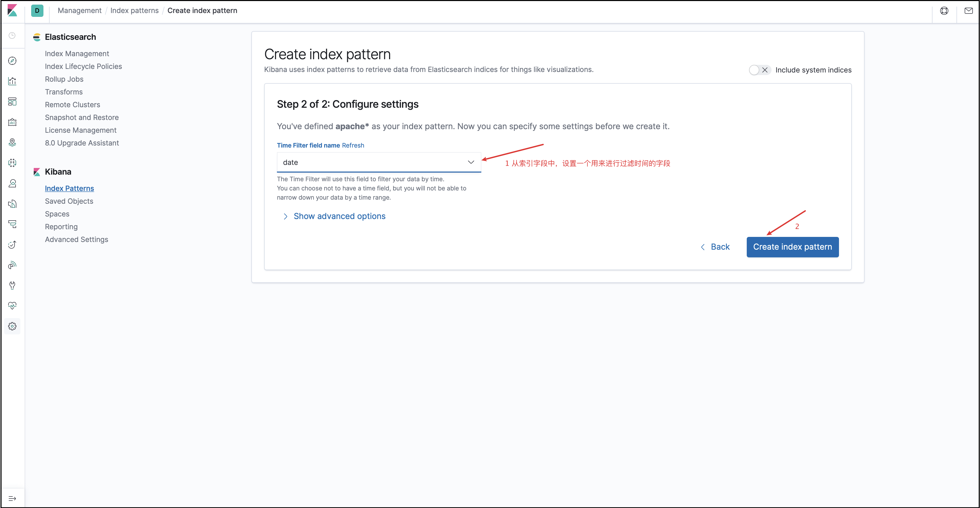The image size is (980, 508).
Task: Open Stack Monitoring heartbeat icon
Action: pos(12,306)
